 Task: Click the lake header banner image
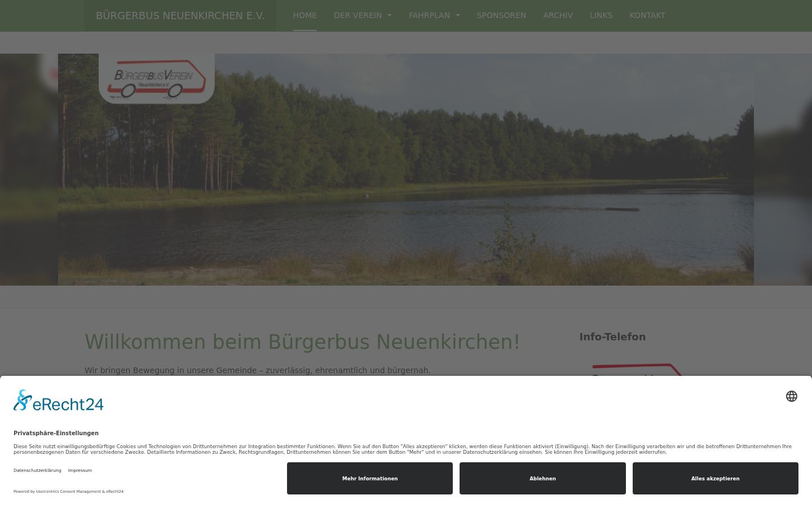pyautogui.click(x=406, y=169)
